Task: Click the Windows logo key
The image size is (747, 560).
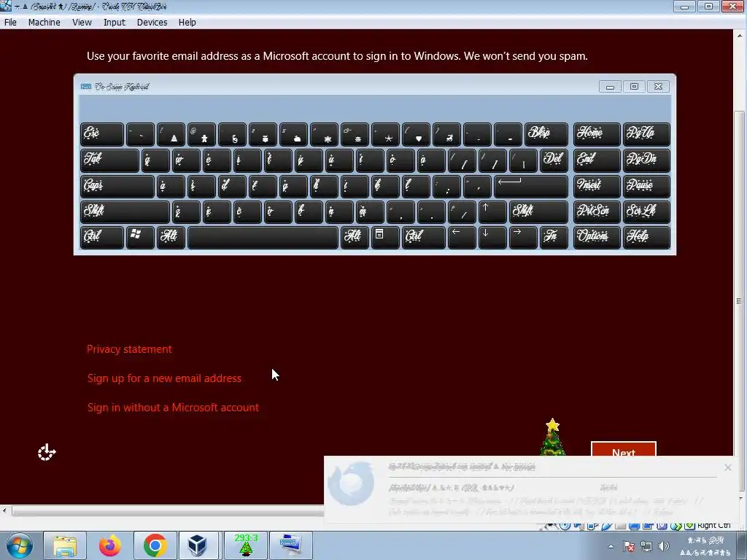Action: click(140, 237)
